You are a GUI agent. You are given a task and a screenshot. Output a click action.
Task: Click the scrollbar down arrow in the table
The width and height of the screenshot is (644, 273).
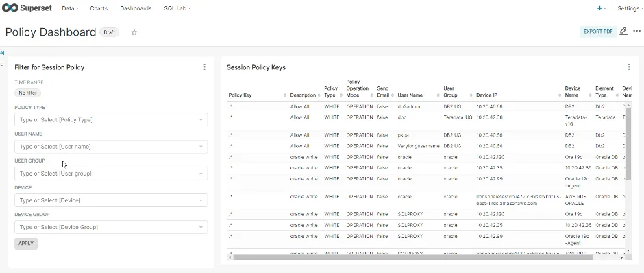tap(628, 250)
